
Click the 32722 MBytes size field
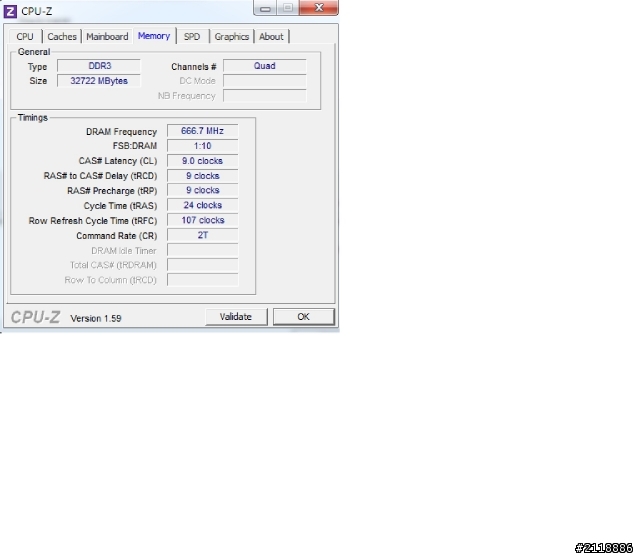(x=99, y=81)
